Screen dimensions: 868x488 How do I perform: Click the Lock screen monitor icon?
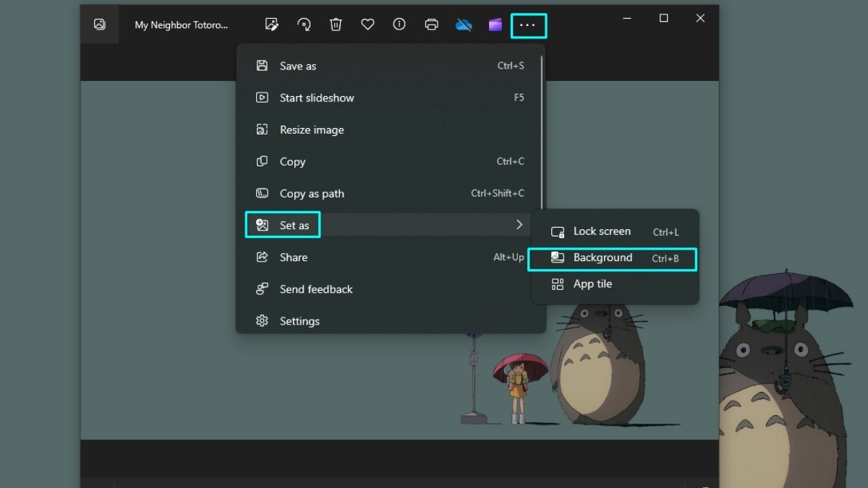pyautogui.click(x=558, y=231)
